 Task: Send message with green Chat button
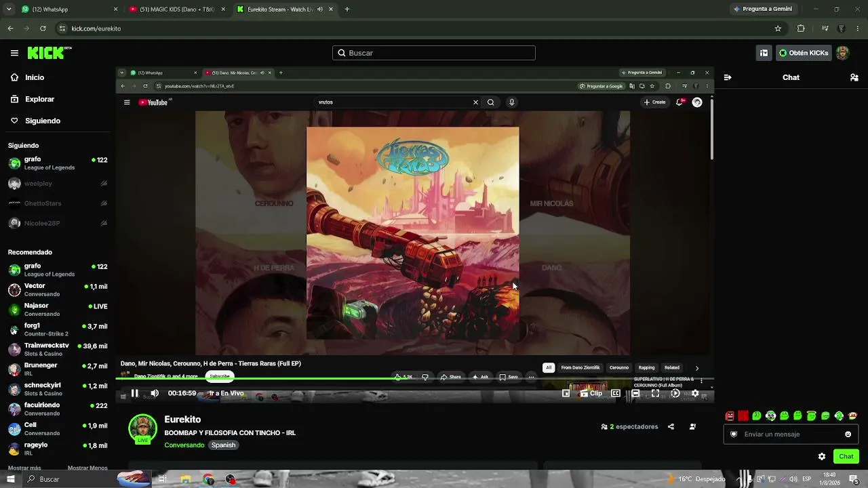[846, 456]
